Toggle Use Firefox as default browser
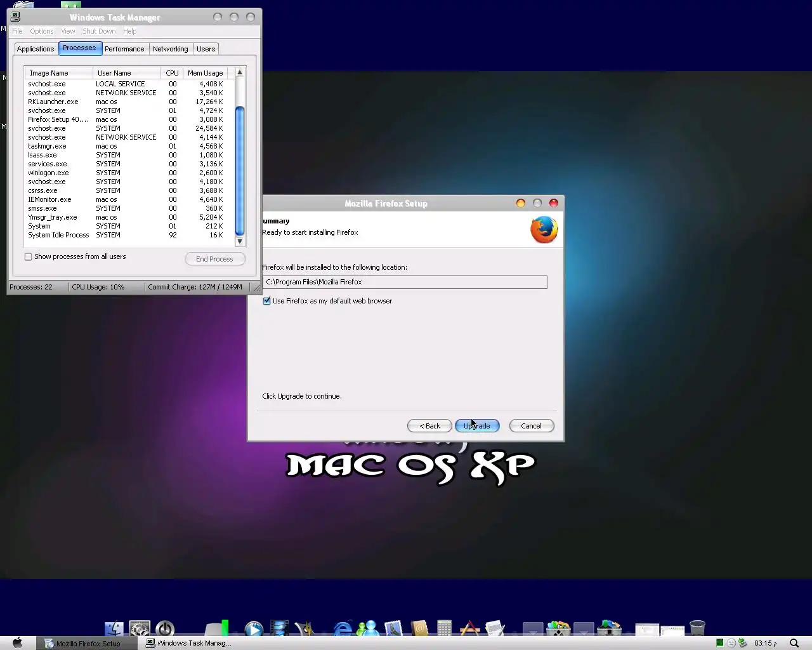This screenshot has height=650, width=812. (266, 301)
